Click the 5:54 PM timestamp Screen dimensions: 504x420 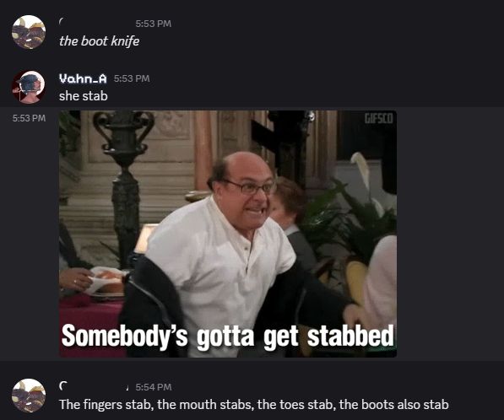pos(154,387)
